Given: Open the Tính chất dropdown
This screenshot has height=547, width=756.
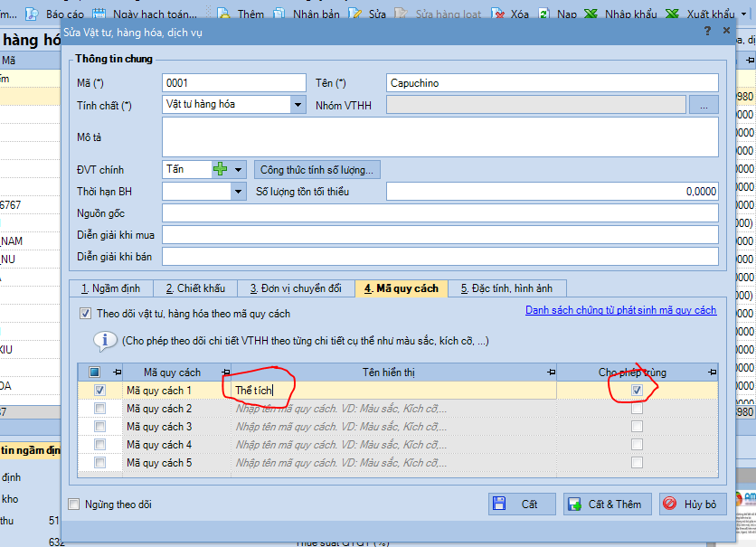Looking at the screenshot, I should 298,105.
